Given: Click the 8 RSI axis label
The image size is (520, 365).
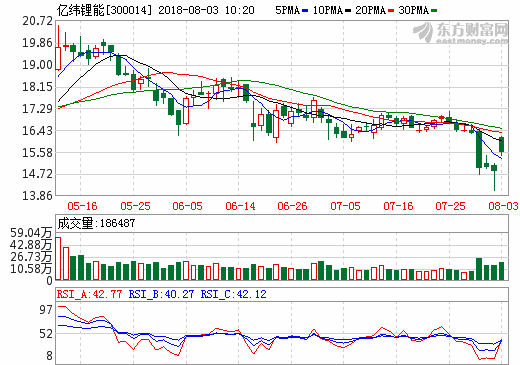Looking at the screenshot, I should 49,356.
